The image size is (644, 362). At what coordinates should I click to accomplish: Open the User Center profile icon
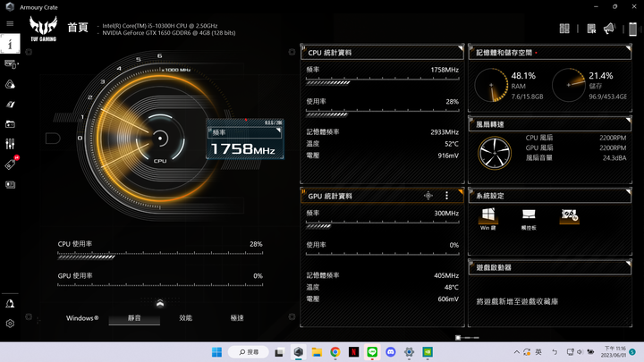[10, 304]
